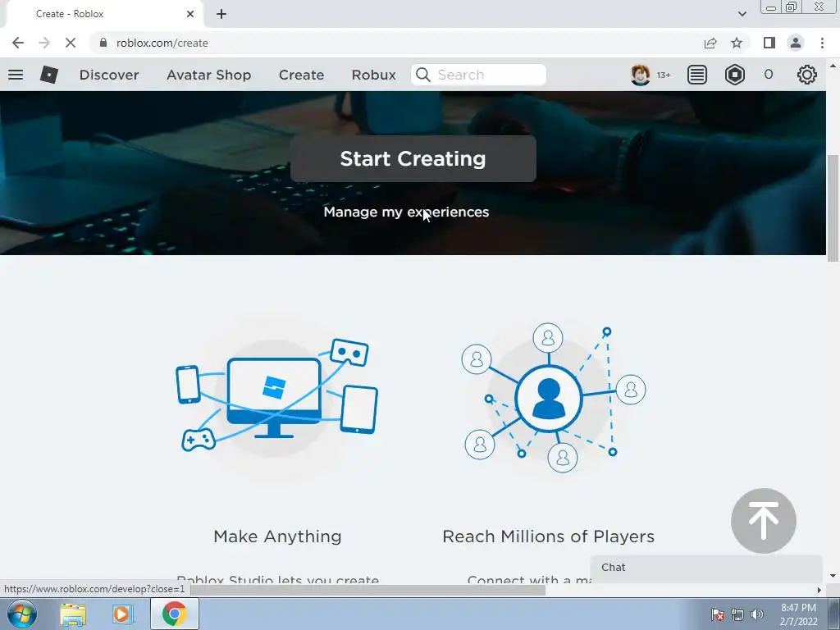This screenshot has width=840, height=630.
Task: Open Windows Explorer from the taskbar
Action: [73, 614]
